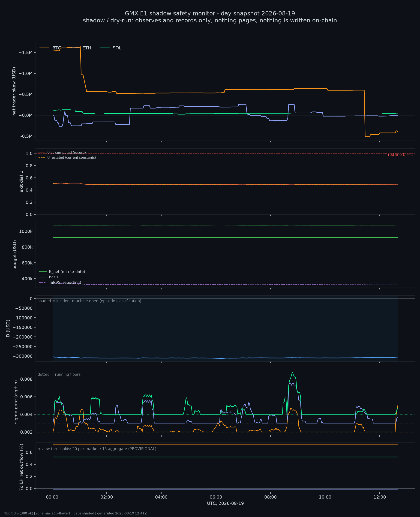The image size is (420, 517).
Task: Click the 'red line U = 1' annotation
Action: coord(400,155)
